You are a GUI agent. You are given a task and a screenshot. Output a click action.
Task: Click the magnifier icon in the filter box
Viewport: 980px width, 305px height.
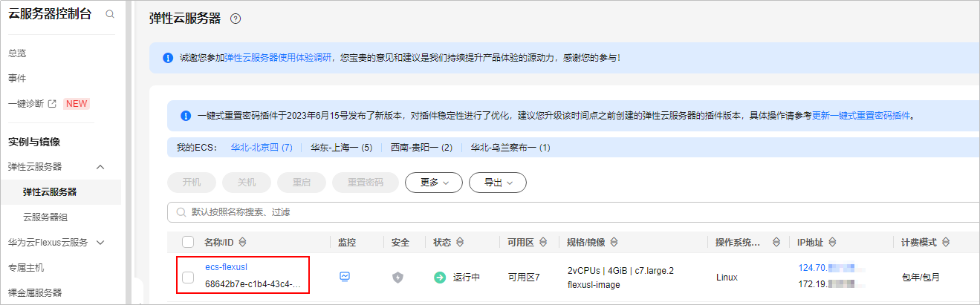181,212
